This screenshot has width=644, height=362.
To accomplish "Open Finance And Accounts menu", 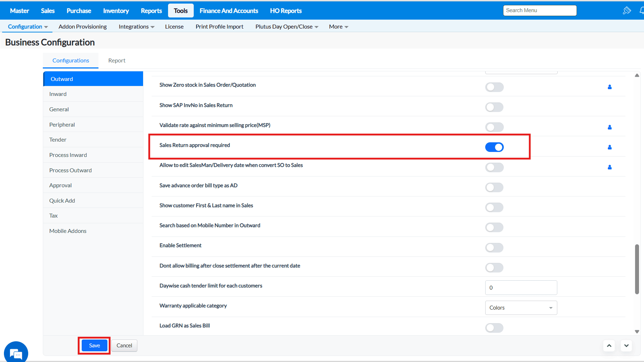I will [x=229, y=11].
